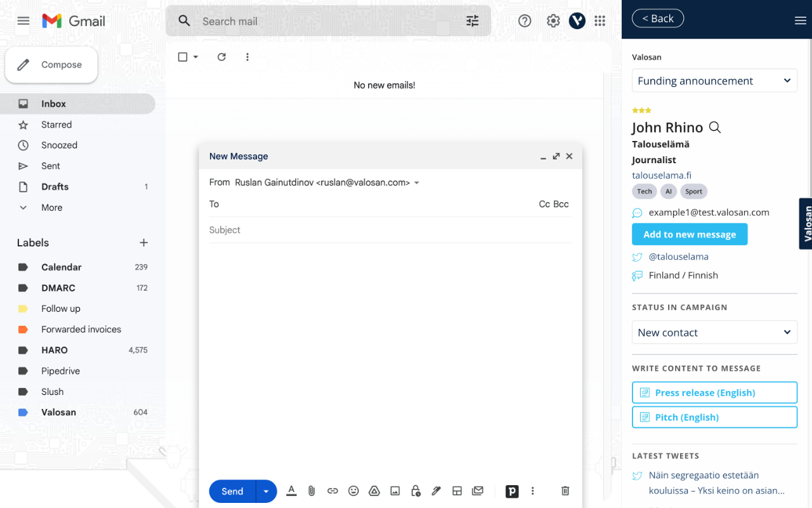Click the Add to new message button
The height and width of the screenshot is (508, 812).
690,234
